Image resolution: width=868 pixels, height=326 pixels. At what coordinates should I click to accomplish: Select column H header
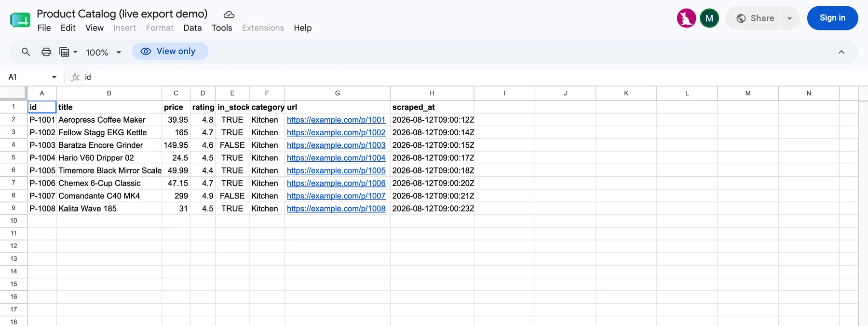tap(432, 93)
